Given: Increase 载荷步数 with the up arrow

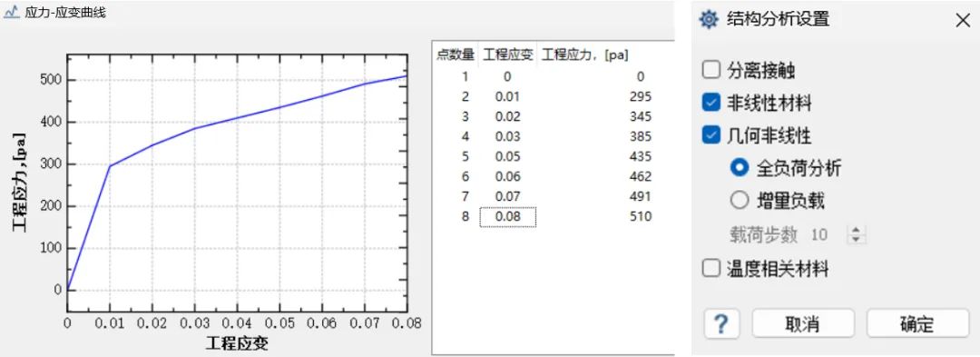Looking at the screenshot, I should click(857, 231).
